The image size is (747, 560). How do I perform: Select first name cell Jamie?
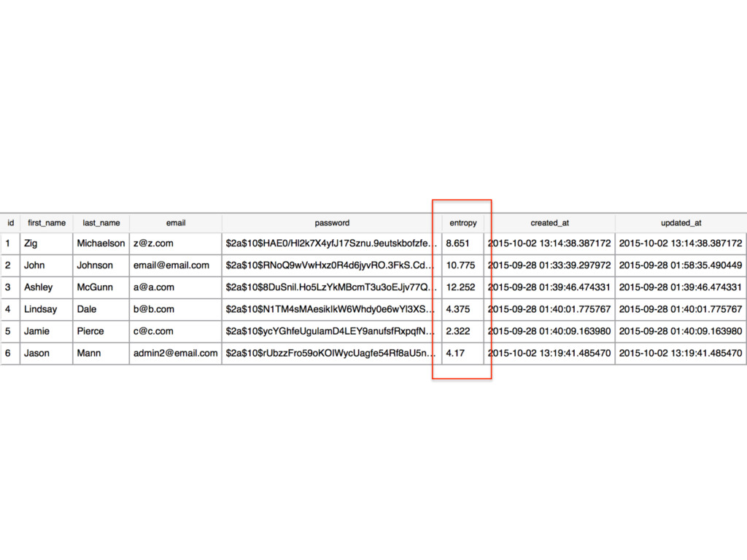tap(47, 331)
